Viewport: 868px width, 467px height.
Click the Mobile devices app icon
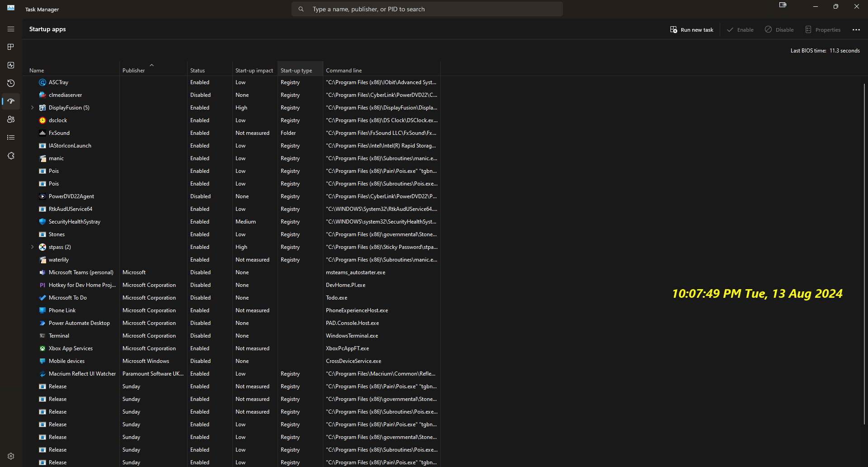[42, 361]
